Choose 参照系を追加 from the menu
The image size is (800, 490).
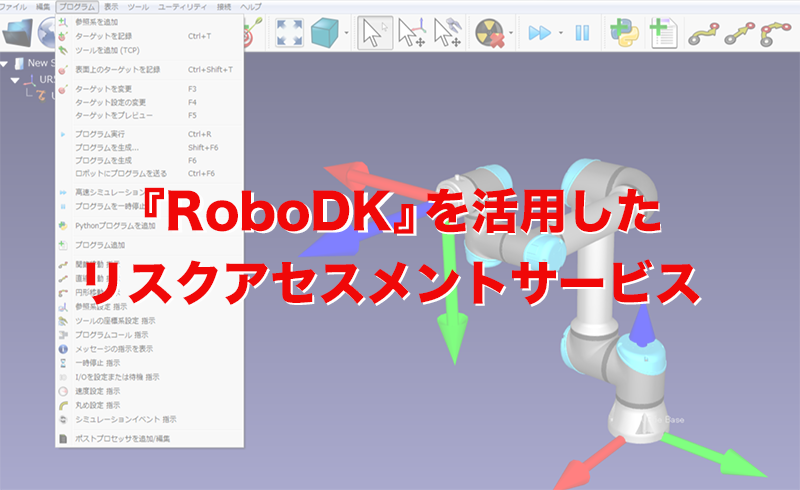click(149, 22)
